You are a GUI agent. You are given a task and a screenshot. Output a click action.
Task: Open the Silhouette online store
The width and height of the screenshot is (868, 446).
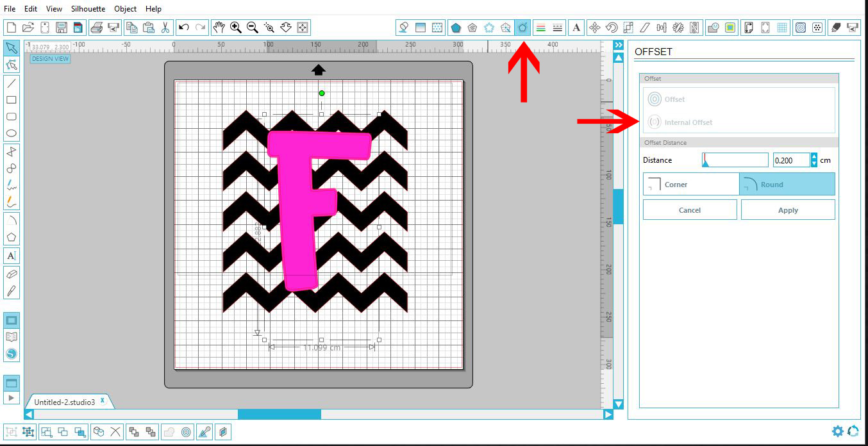click(x=12, y=353)
